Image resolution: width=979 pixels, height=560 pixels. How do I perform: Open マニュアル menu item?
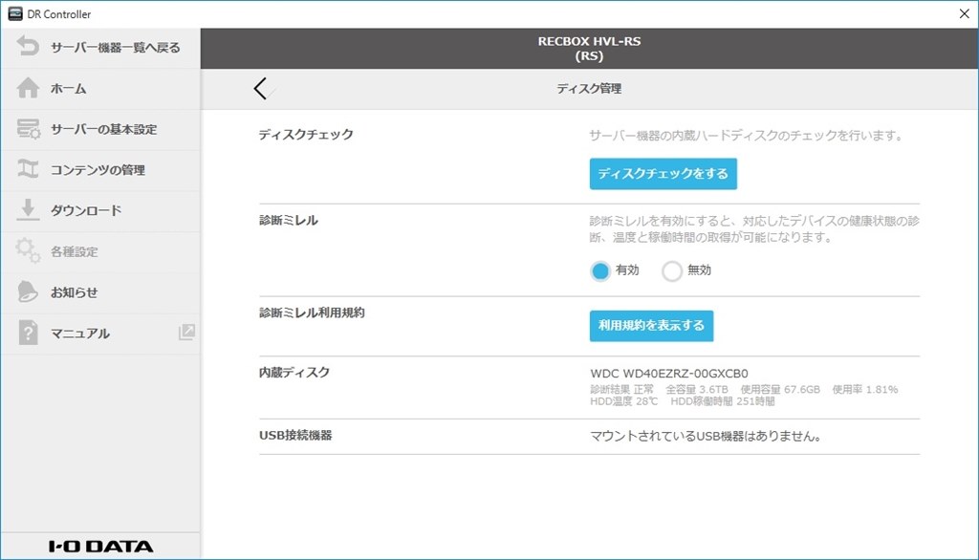coord(100,333)
